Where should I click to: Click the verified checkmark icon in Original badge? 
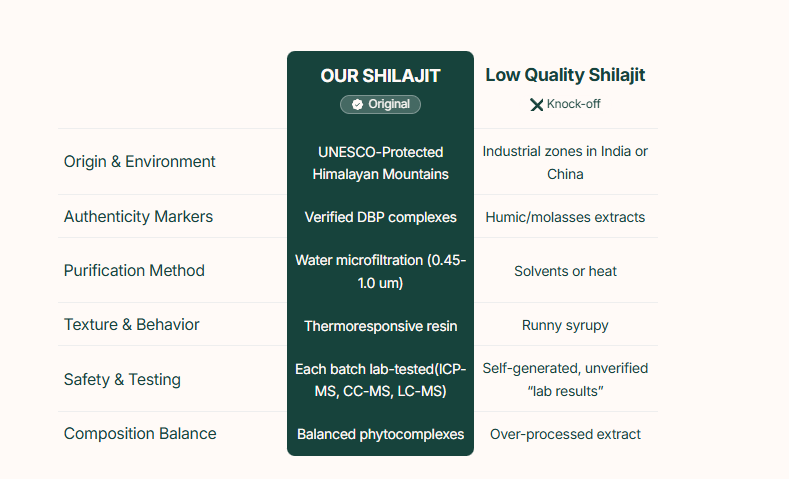356,104
